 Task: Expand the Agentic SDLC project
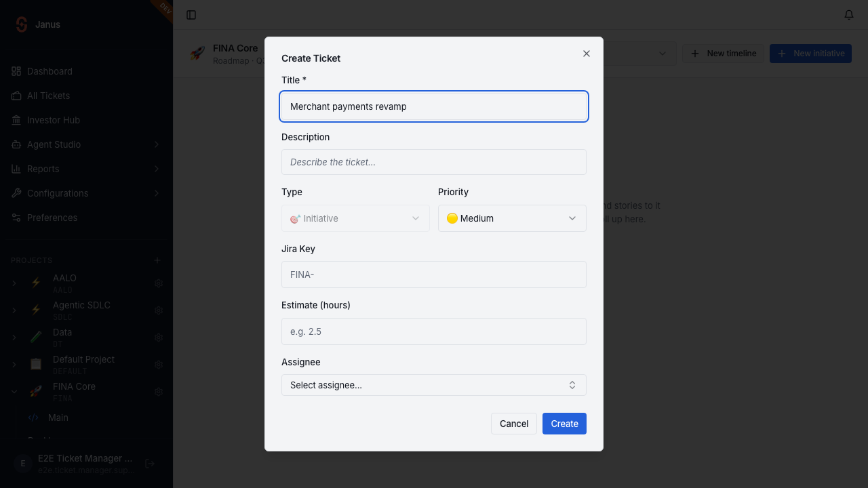[14, 310]
